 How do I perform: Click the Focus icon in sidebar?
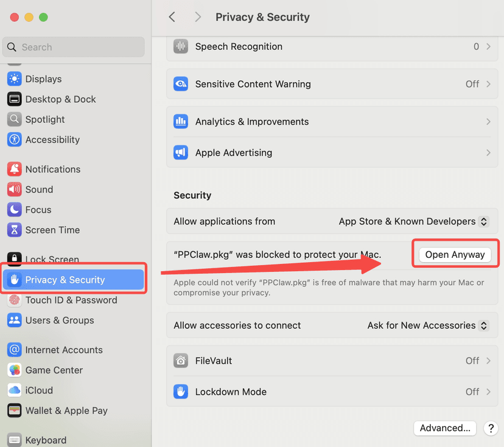tap(15, 209)
